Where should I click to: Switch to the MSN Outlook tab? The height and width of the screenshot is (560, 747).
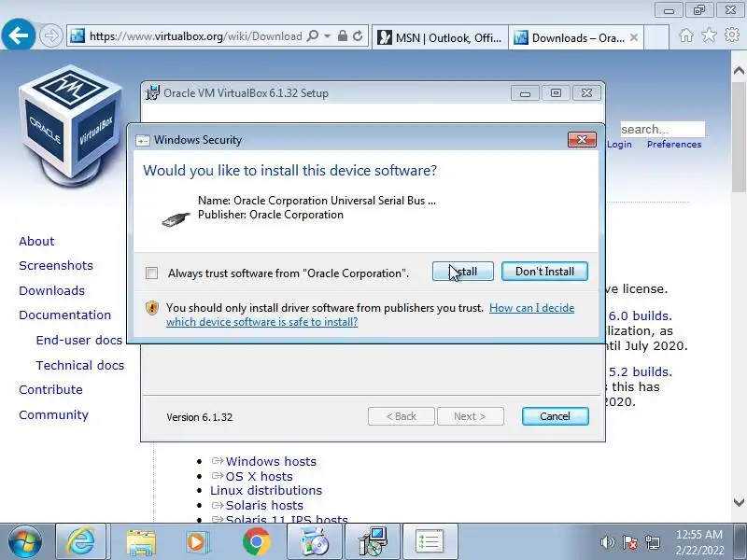tap(440, 37)
